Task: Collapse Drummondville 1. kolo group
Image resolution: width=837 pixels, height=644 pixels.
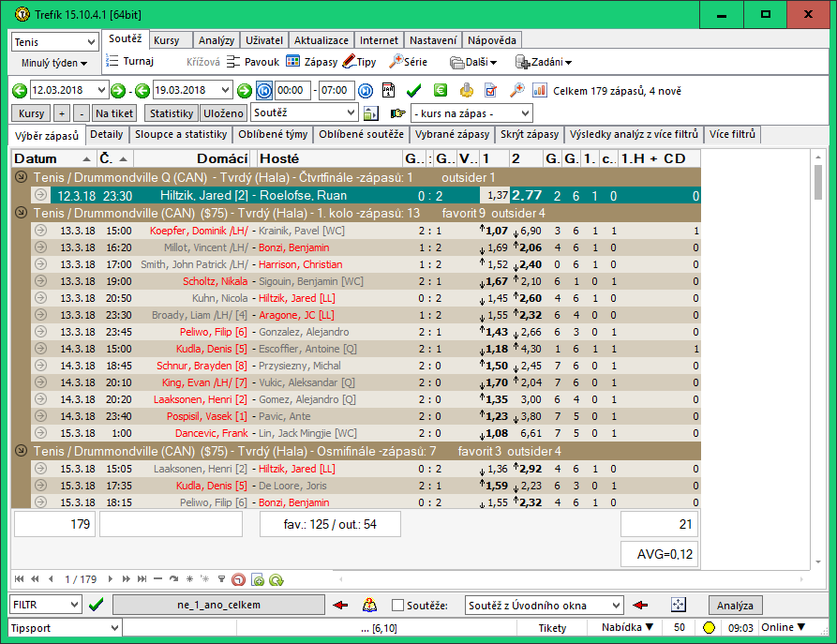Action: [21, 213]
